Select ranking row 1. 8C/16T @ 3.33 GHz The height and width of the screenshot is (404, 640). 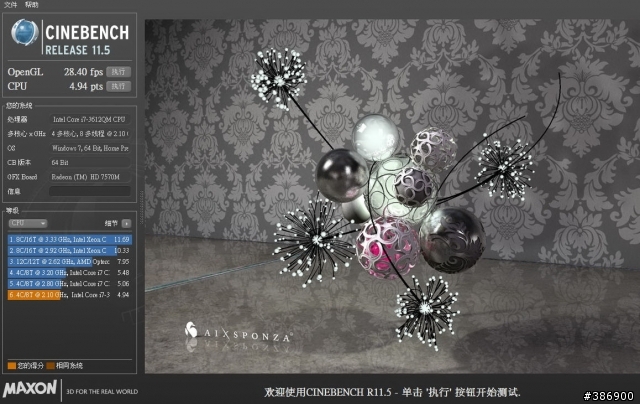(69, 240)
